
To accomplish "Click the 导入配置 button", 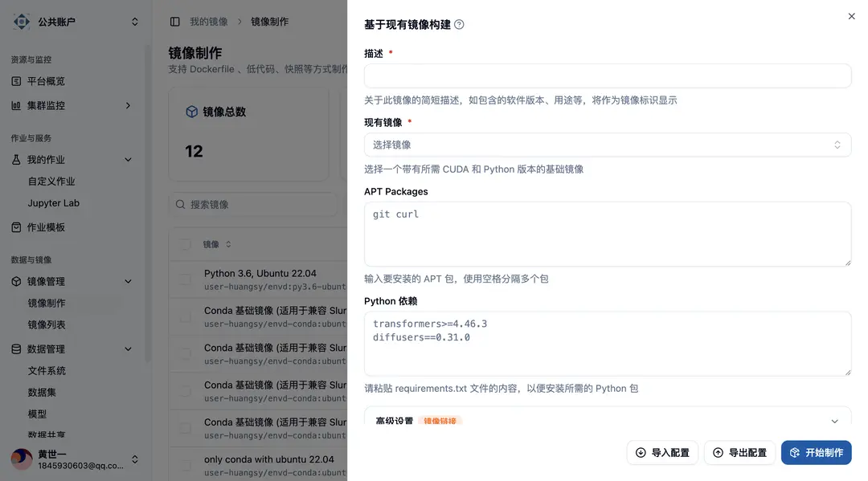I will point(662,453).
